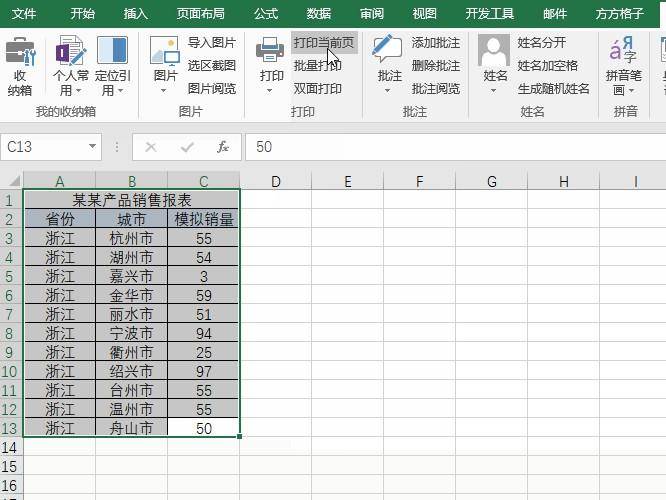Select the 舟山市 cell
Image resolution: width=666 pixels, height=500 pixels.
pos(132,428)
